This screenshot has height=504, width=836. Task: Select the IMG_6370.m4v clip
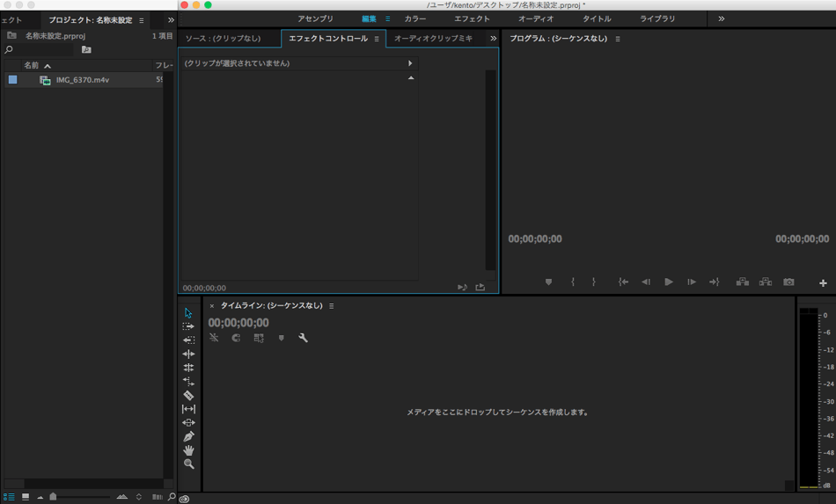tap(82, 80)
